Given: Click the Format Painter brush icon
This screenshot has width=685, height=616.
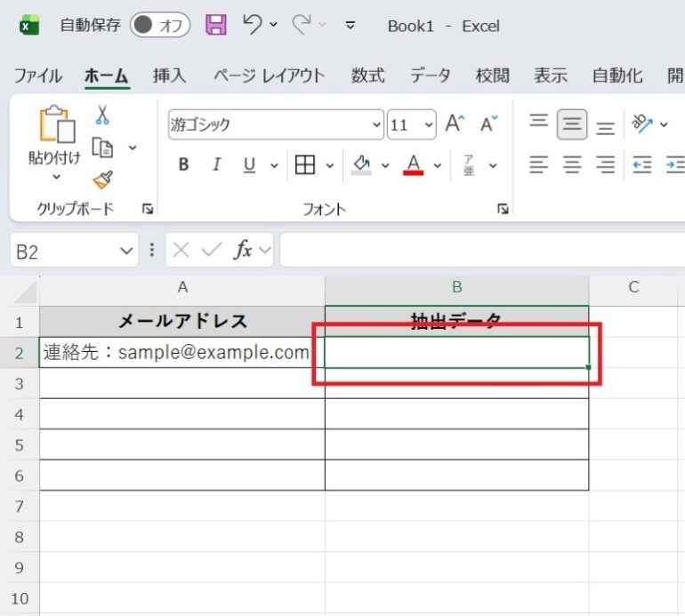Looking at the screenshot, I should coord(103,180).
